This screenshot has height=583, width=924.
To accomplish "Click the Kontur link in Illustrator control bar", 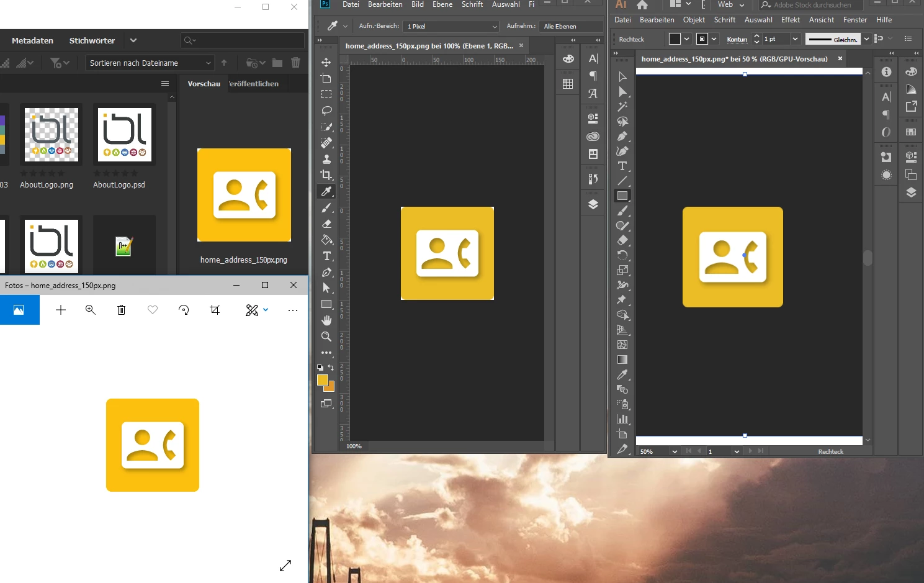I will [737, 39].
